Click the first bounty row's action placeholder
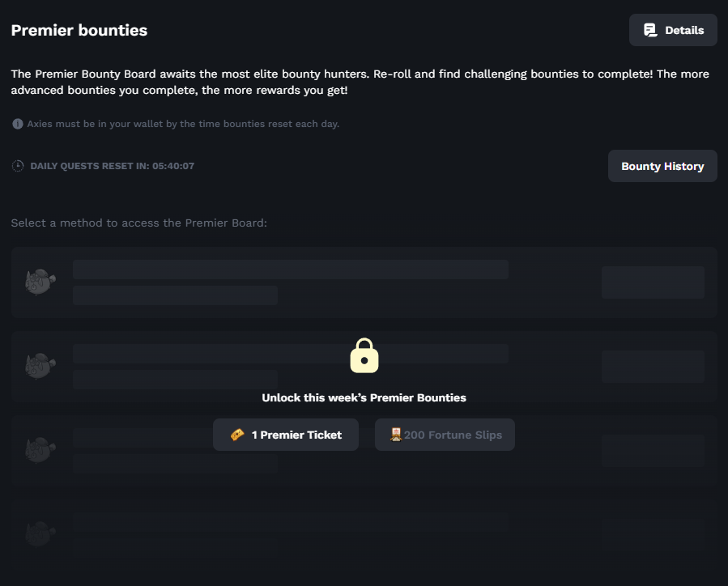Image resolution: width=728 pixels, height=586 pixels. [x=653, y=282]
